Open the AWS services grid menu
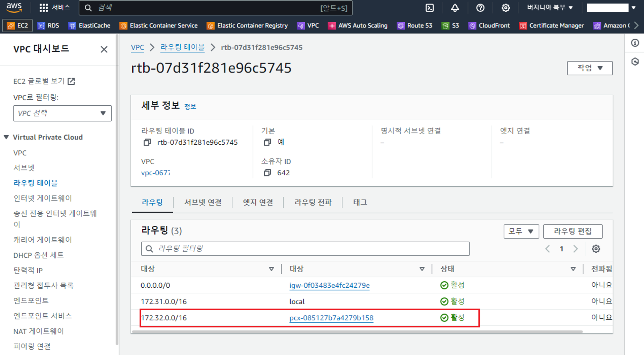644x355 pixels. [x=43, y=8]
